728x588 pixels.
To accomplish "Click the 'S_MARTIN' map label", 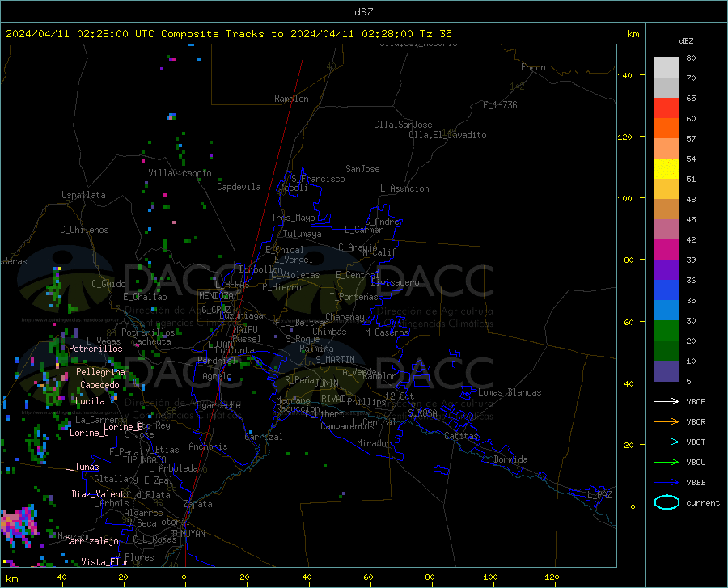I will coord(335,360).
